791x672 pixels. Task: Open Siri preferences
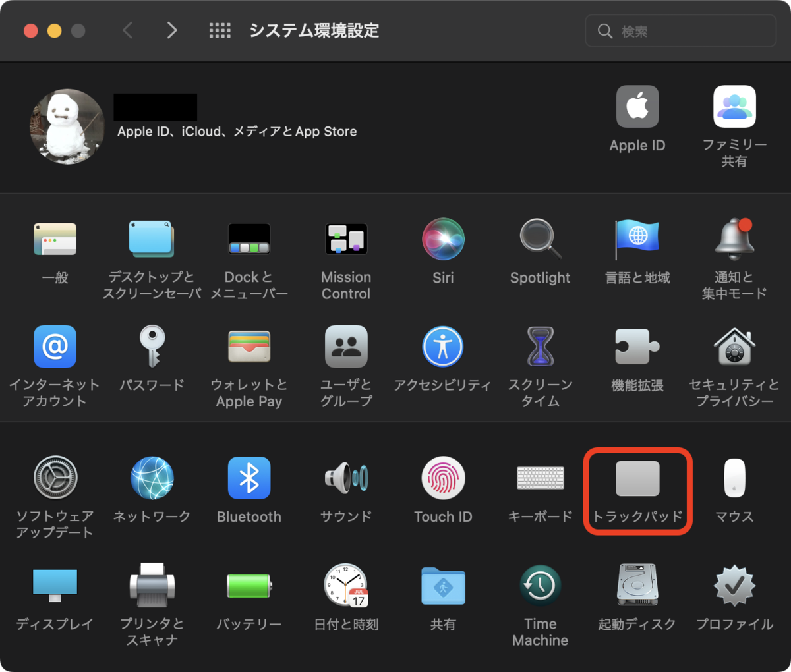tap(443, 239)
